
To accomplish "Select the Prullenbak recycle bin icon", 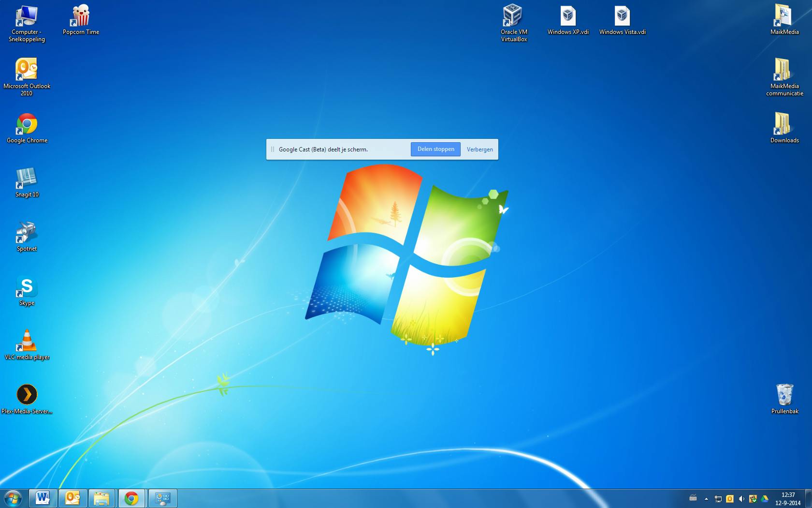I will (784, 400).
